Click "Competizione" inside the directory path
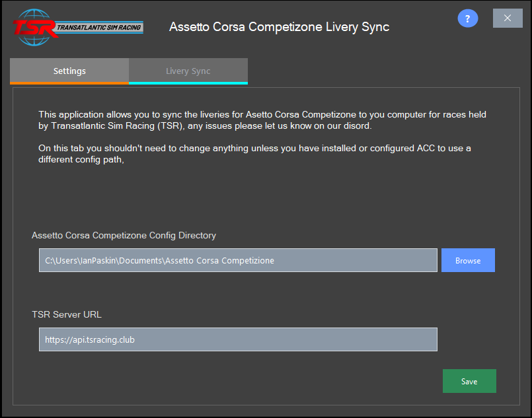Viewport: 532px width, 418px height. 248,260
